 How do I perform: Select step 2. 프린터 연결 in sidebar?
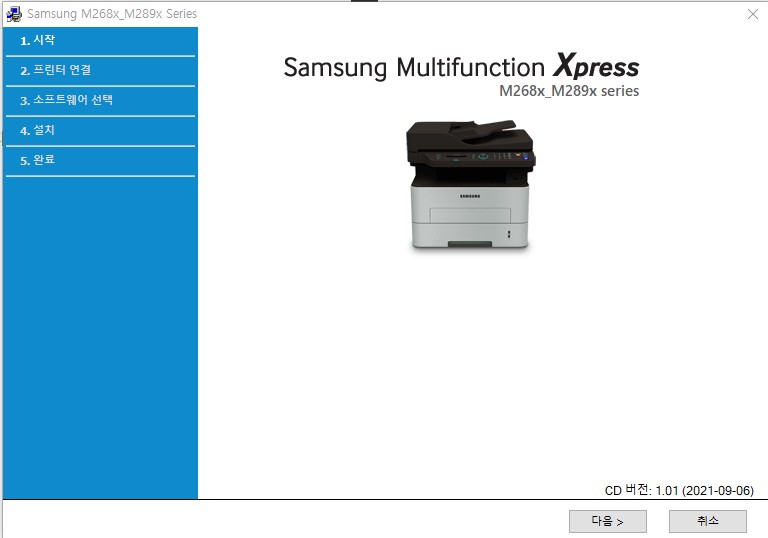[100, 71]
